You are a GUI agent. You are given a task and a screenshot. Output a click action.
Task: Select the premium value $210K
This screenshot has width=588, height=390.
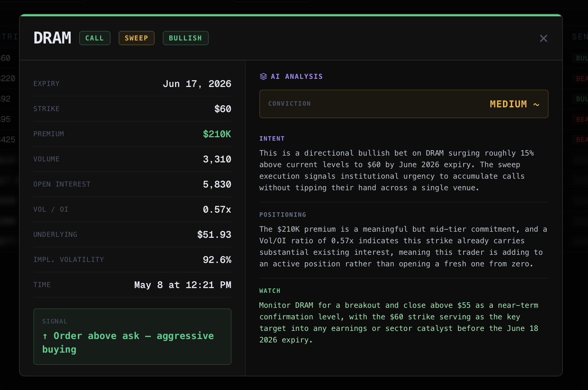pyautogui.click(x=217, y=134)
